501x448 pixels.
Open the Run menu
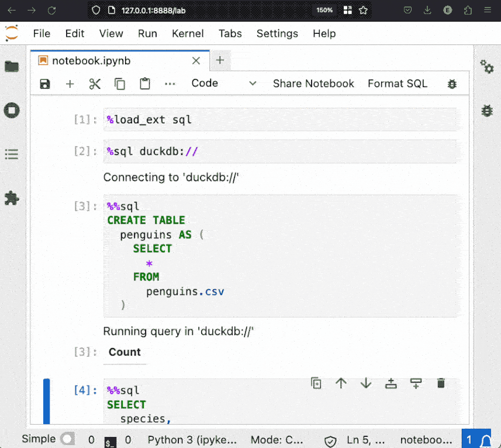pos(147,33)
